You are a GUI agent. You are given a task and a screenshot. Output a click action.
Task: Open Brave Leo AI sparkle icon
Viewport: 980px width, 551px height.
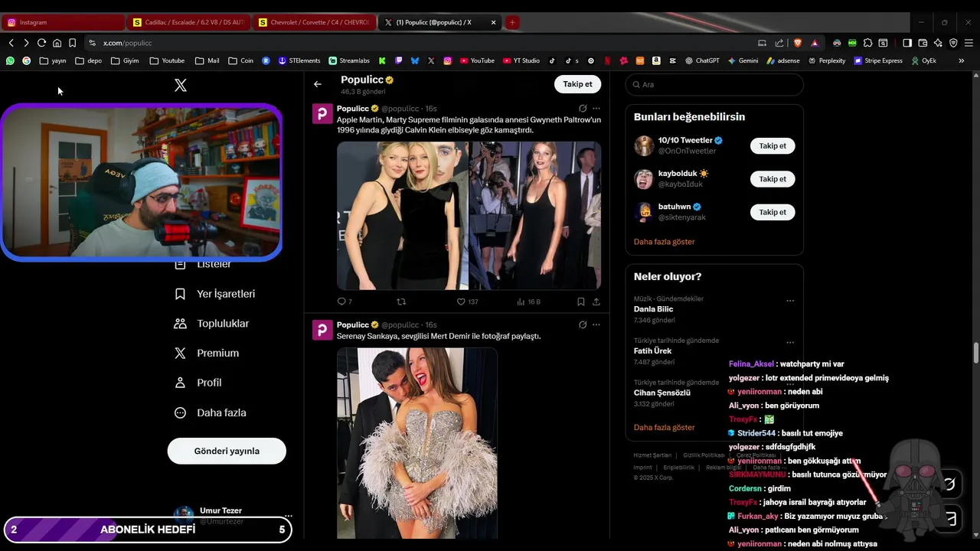click(x=938, y=43)
